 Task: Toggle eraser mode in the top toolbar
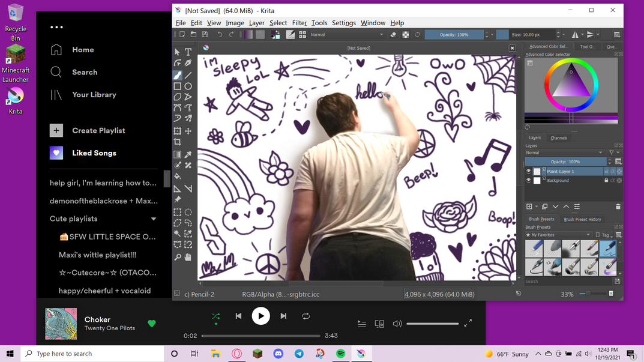coord(393,35)
